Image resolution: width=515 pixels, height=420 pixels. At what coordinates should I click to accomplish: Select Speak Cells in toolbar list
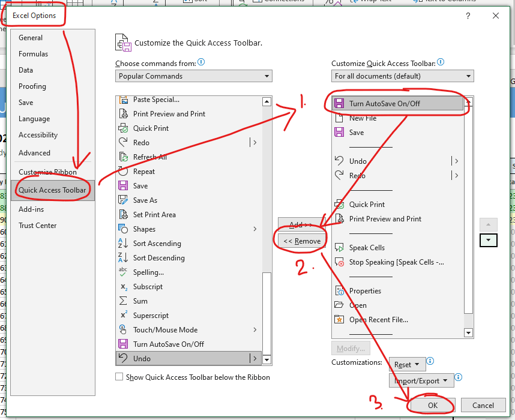pos(398,248)
